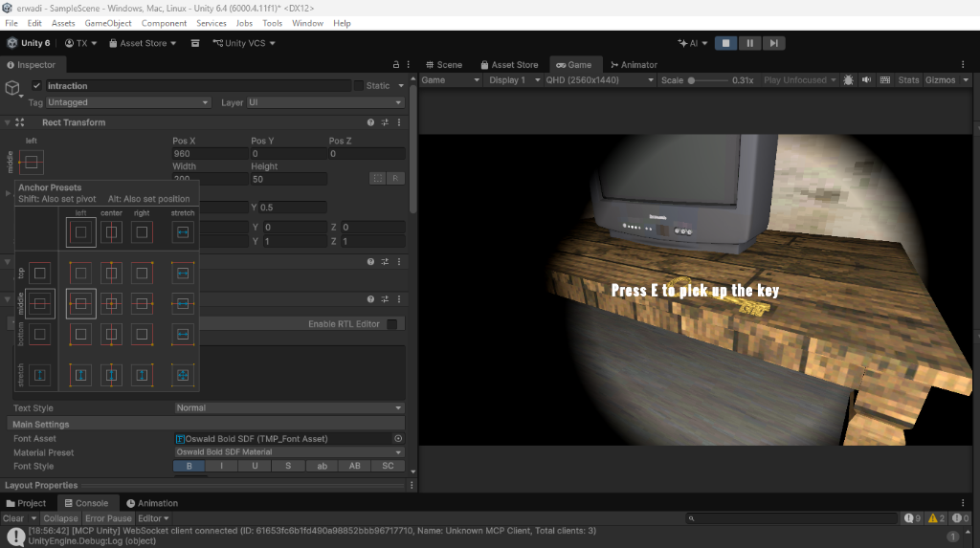The width and height of the screenshot is (980, 548).
Task: Switch to the Animator tab
Action: [x=634, y=64]
